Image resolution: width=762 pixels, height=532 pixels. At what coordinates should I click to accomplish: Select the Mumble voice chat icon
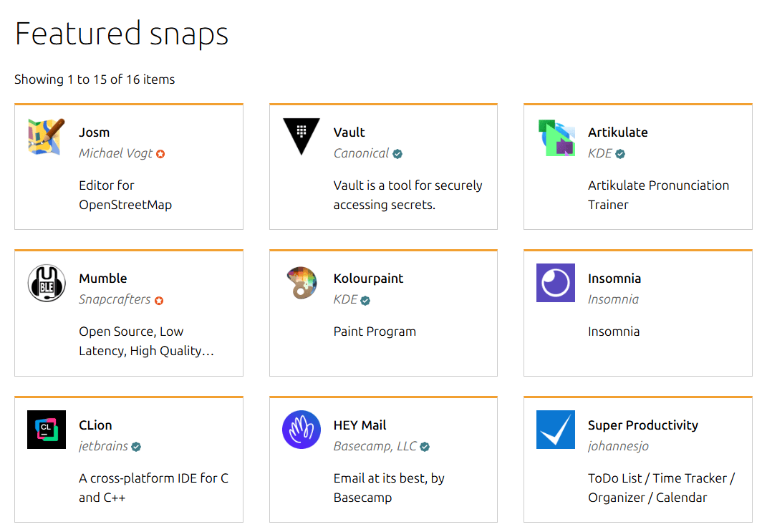pyautogui.click(x=47, y=283)
